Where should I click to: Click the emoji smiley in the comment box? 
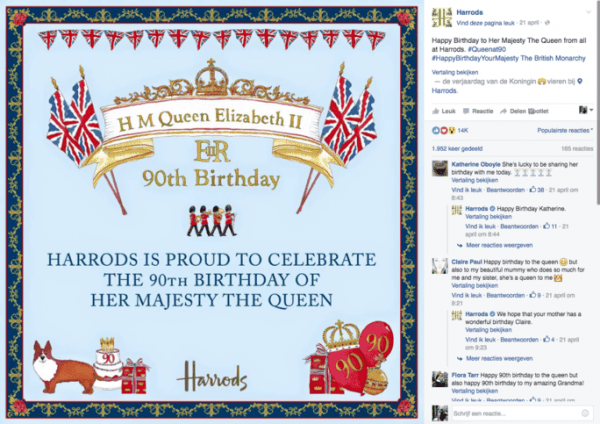[585, 413]
